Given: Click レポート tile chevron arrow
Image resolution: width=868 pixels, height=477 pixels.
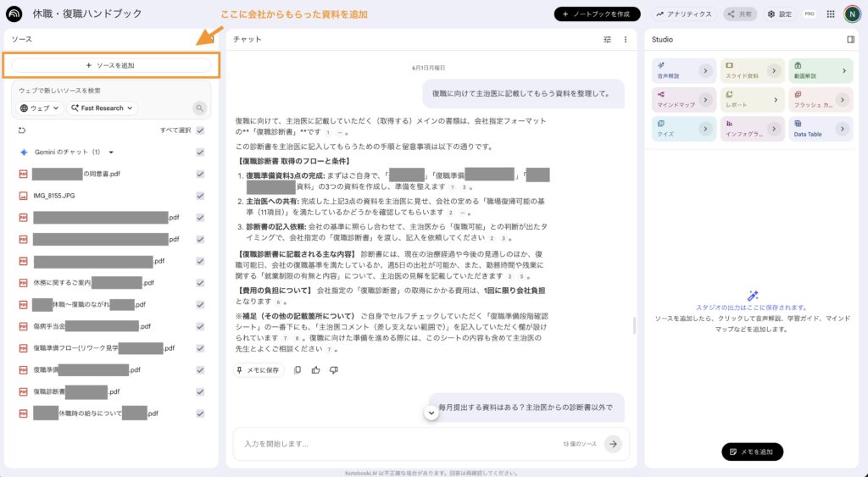Looking at the screenshot, I should coord(776,100).
